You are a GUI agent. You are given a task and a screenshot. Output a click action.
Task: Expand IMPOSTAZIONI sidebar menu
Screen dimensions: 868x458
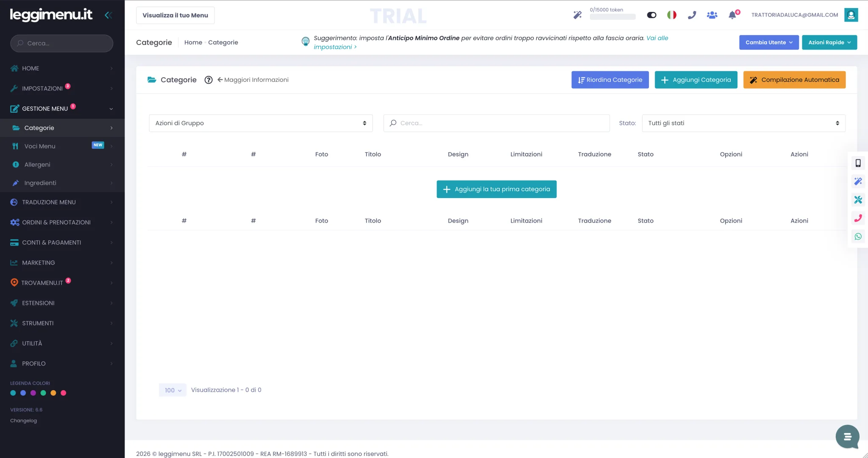point(62,88)
